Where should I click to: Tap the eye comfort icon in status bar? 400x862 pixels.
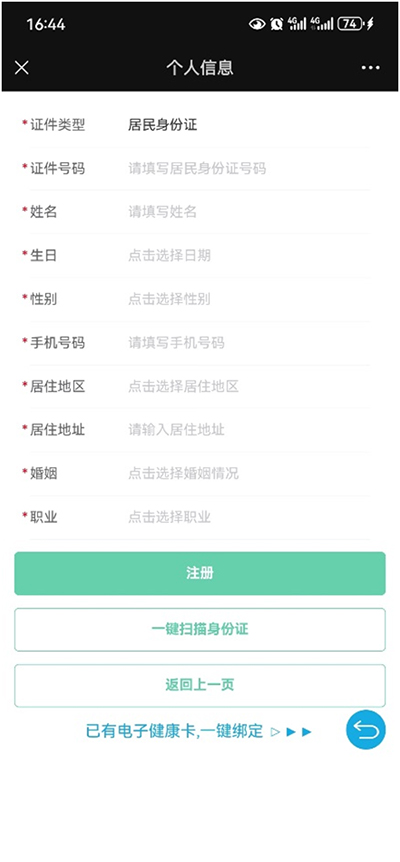257,24
